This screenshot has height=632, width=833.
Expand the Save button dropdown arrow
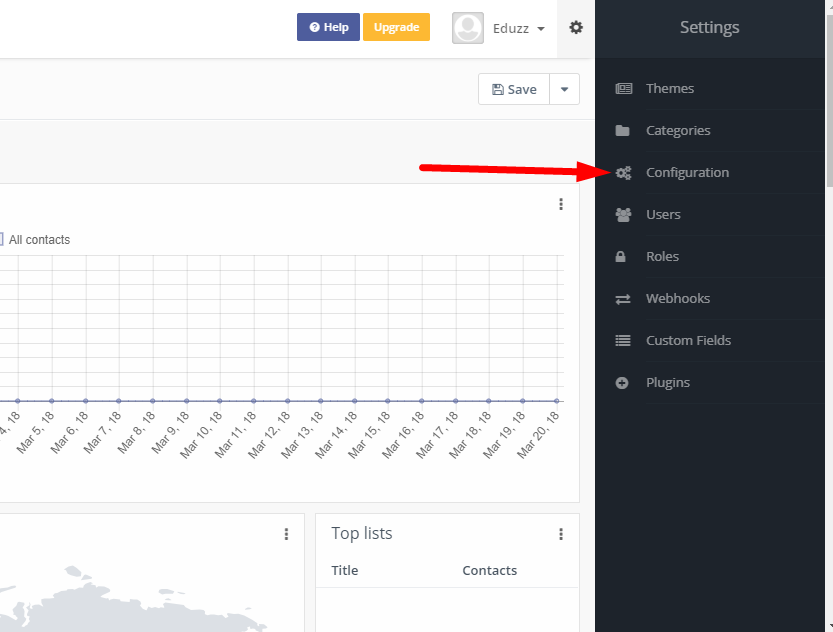[564, 89]
